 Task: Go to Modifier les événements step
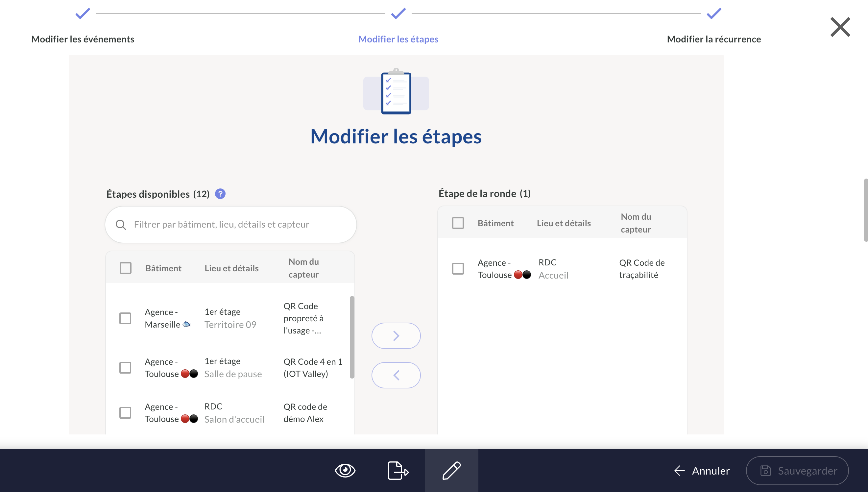point(83,39)
